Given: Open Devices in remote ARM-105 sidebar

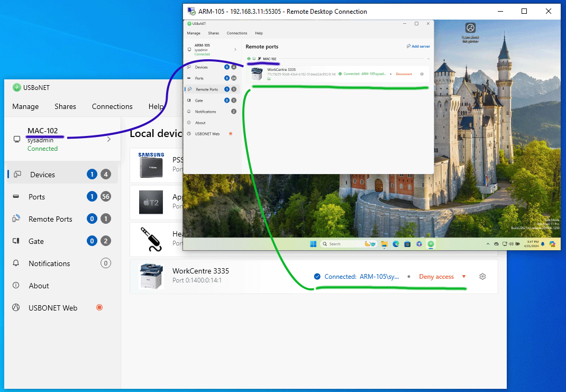Looking at the screenshot, I should (212, 67).
